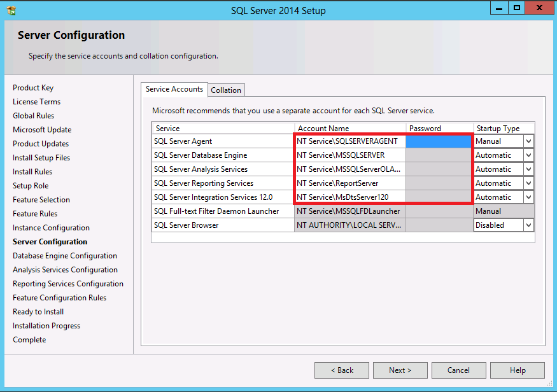This screenshot has width=557, height=392.
Task: Select account name NT Service\MSSQLSERVER
Action: [x=350, y=155]
